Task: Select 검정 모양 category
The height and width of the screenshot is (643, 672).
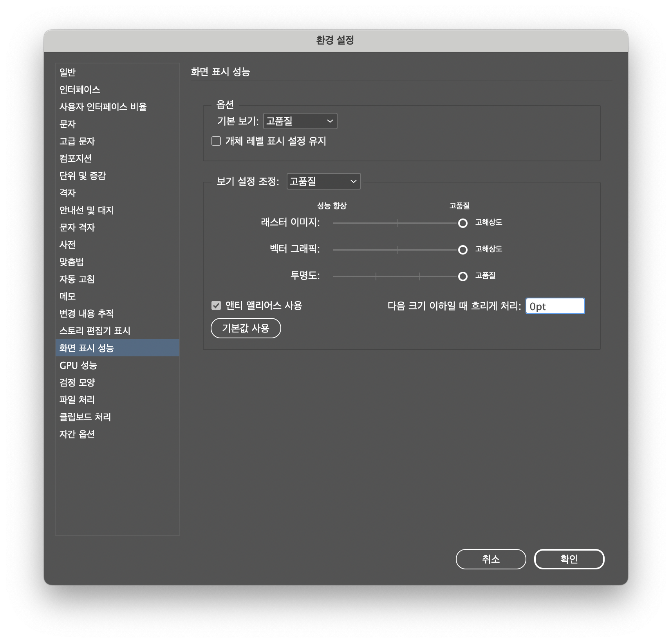Action: click(117, 382)
